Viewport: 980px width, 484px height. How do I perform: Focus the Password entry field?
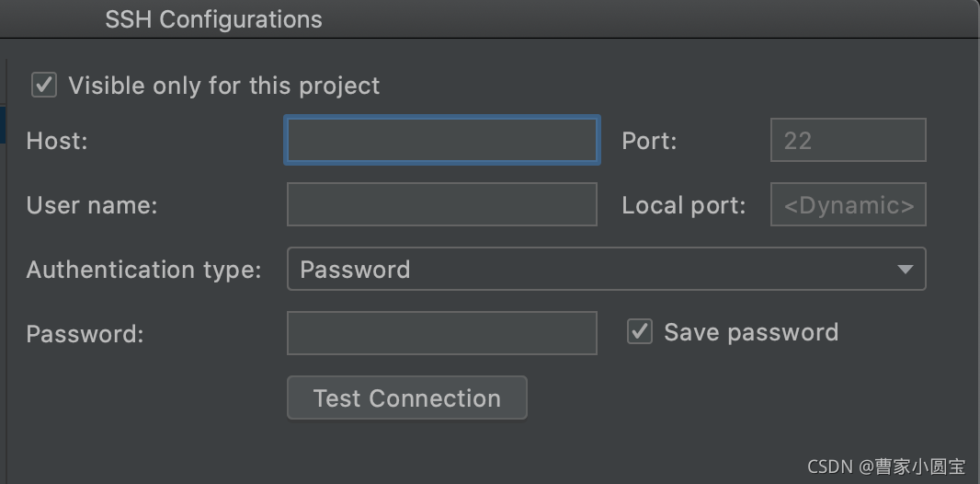click(442, 333)
